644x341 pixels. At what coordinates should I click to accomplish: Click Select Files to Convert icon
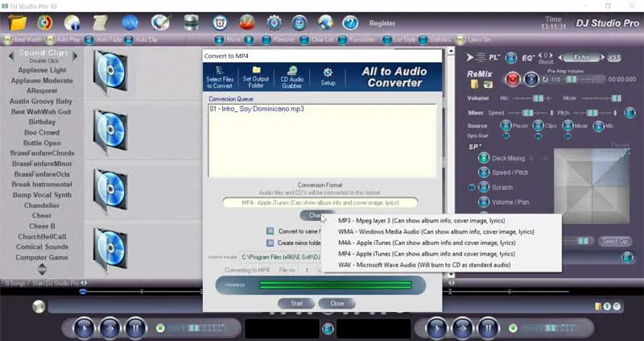(220, 77)
